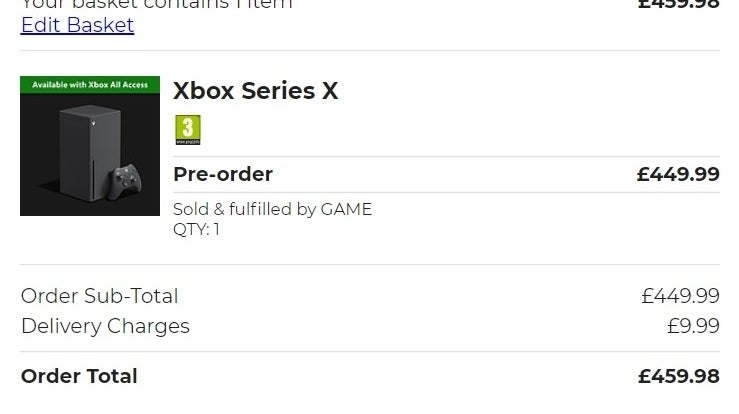The height and width of the screenshot is (414, 739).
Task: Click the £459.98 order total at bottom
Action: pos(678,376)
